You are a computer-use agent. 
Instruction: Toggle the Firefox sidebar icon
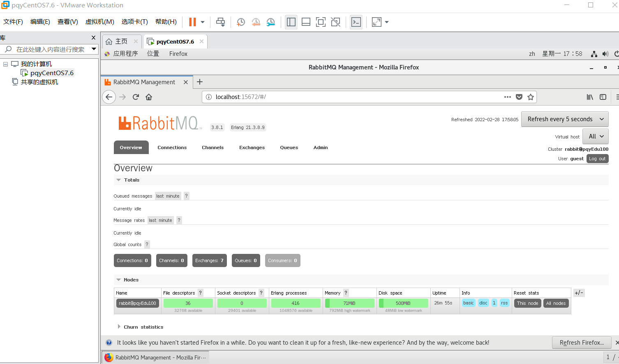[x=603, y=97]
